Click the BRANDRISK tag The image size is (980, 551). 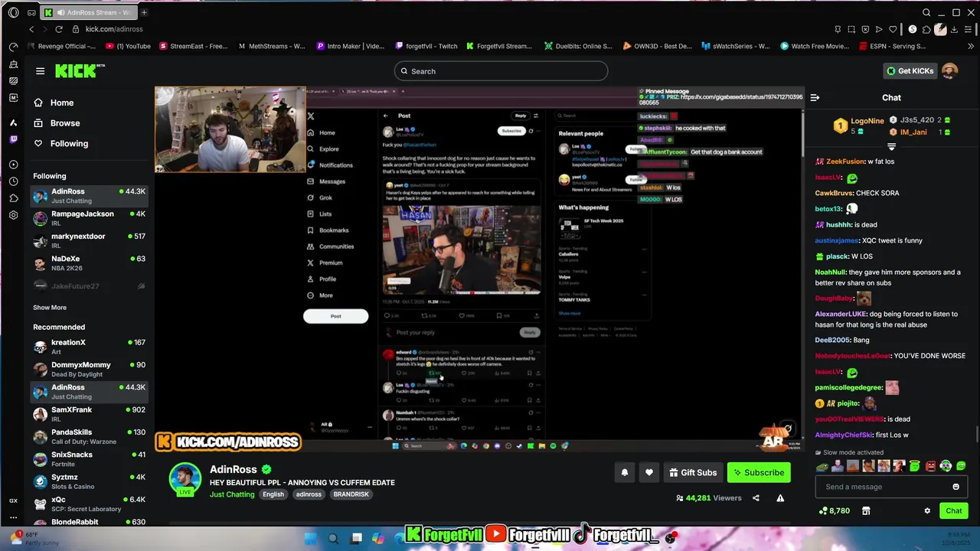(x=351, y=494)
